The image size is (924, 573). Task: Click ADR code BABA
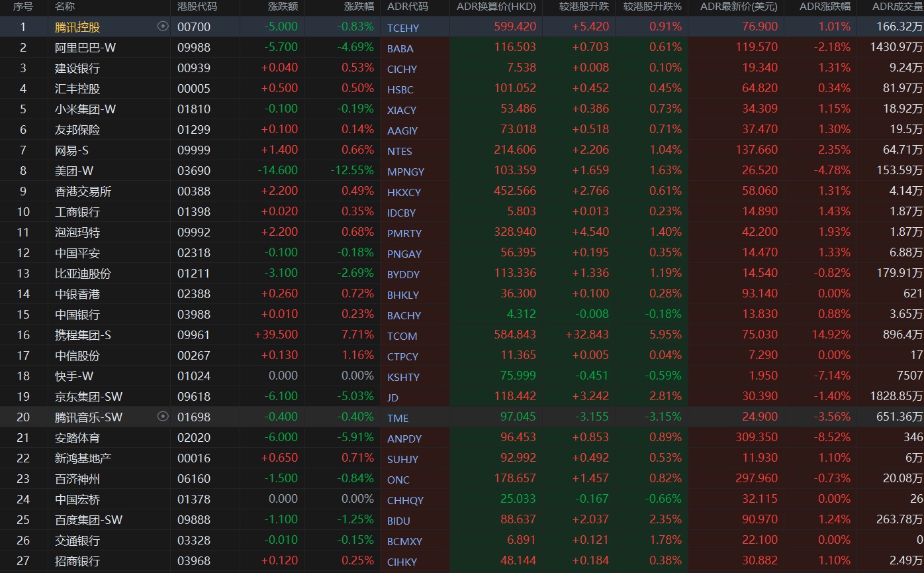pos(400,48)
